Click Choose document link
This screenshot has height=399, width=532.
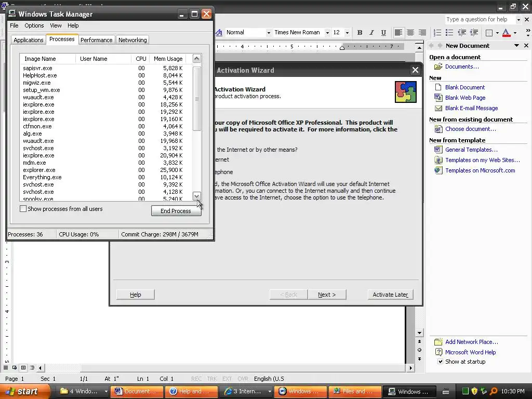click(471, 129)
